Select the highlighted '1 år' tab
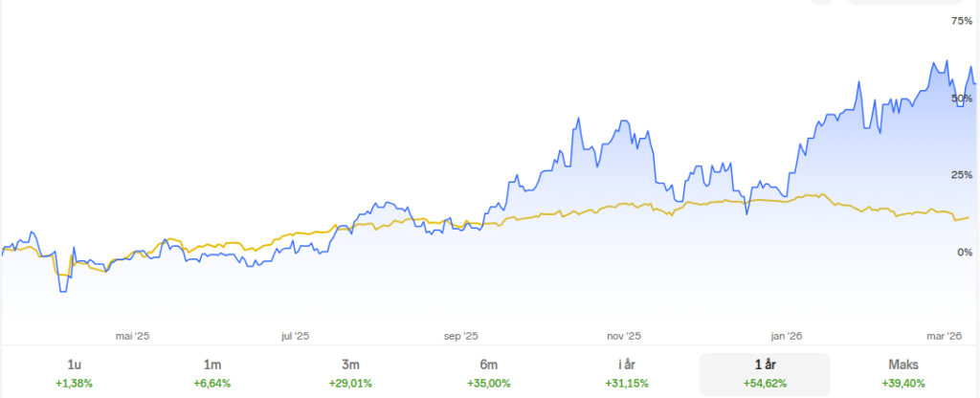The width and height of the screenshot is (980, 398). pos(765,373)
